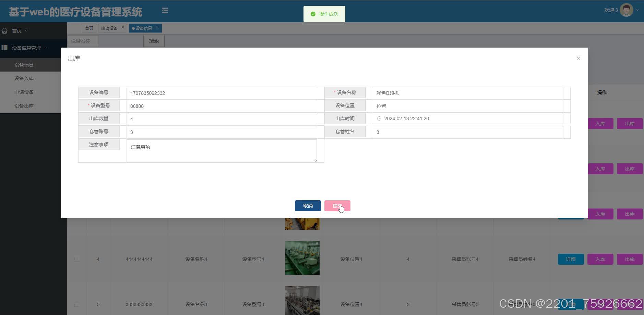644x315 pixels.
Task: Click the cell 设备型号3
Action: click(x=253, y=304)
